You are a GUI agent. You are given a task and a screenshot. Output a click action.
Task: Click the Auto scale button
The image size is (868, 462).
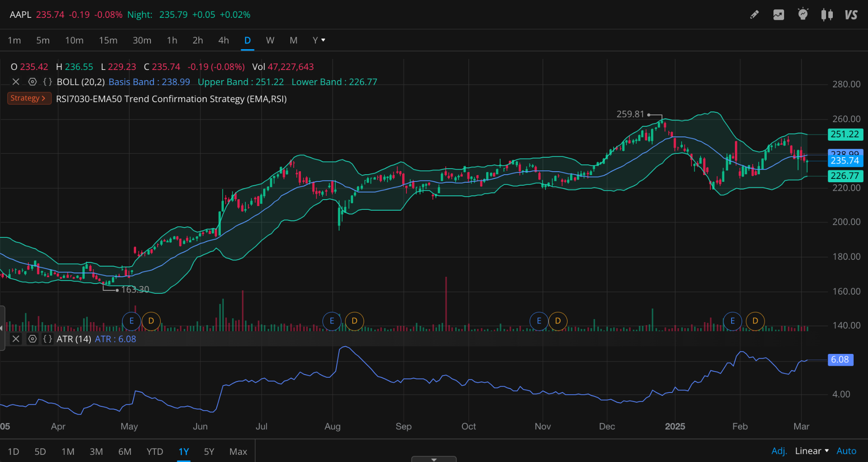846,451
